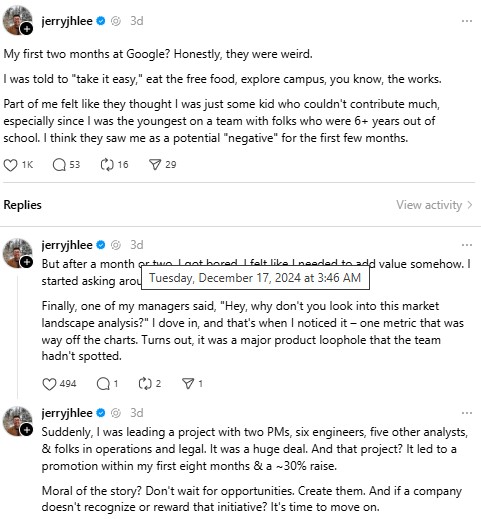Open more options for the last reply

point(467,413)
